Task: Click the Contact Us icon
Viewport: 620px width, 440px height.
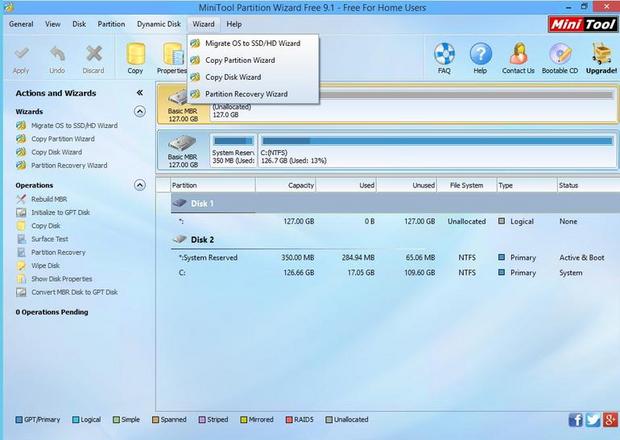Action: tap(518, 57)
